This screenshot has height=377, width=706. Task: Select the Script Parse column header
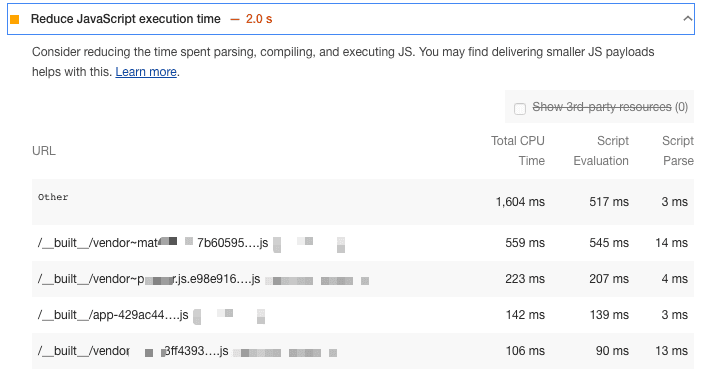pos(678,150)
